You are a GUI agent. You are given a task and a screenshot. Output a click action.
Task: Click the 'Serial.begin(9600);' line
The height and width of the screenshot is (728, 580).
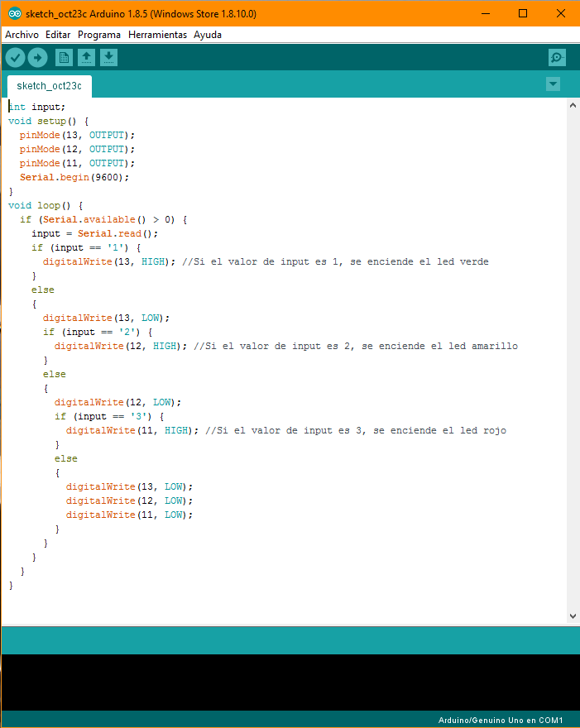74,177
